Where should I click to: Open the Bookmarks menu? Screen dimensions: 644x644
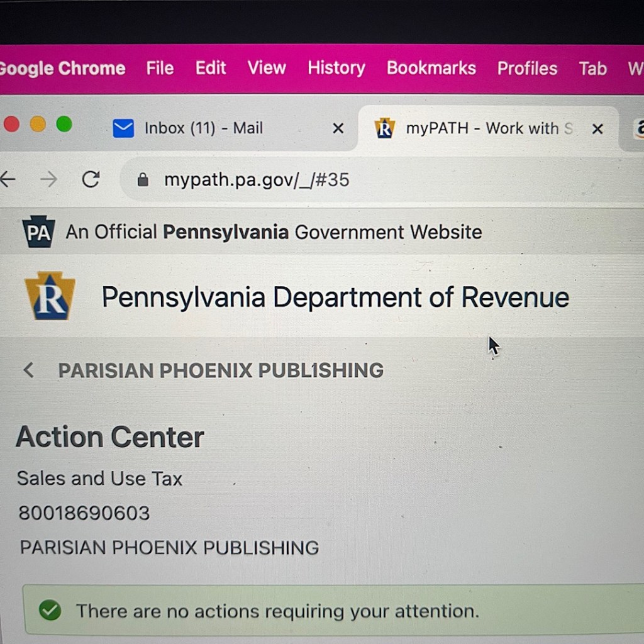click(x=431, y=68)
